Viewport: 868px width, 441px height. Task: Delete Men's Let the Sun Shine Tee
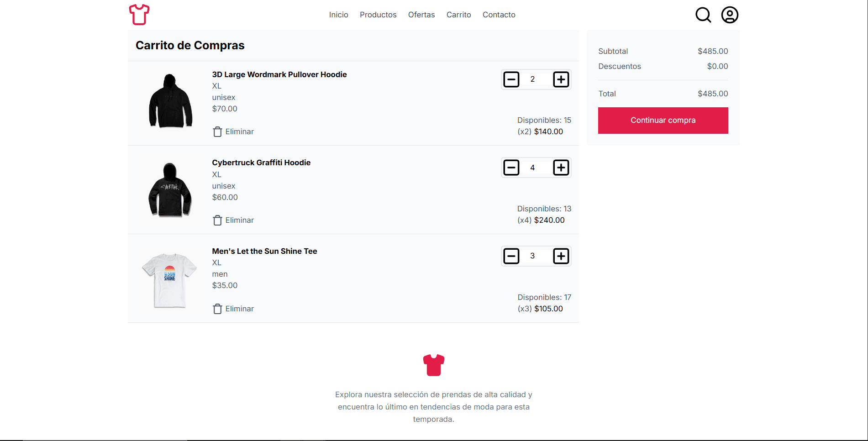[x=233, y=309]
